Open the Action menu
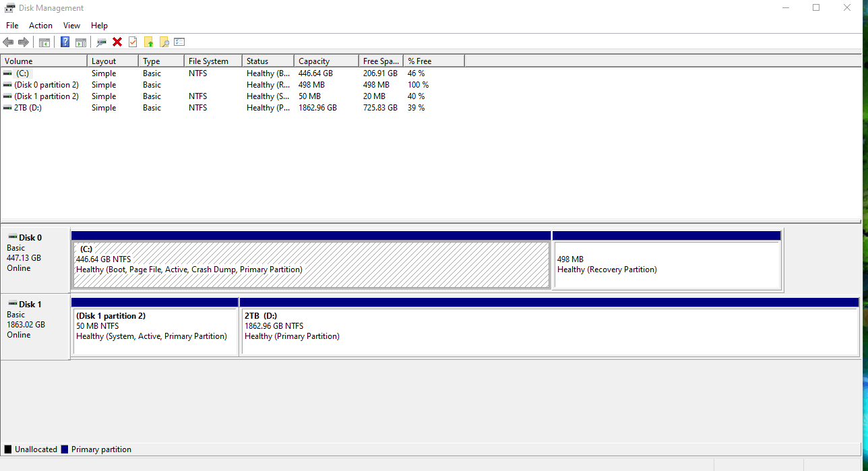868x471 pixels. [x=40, y=26]
